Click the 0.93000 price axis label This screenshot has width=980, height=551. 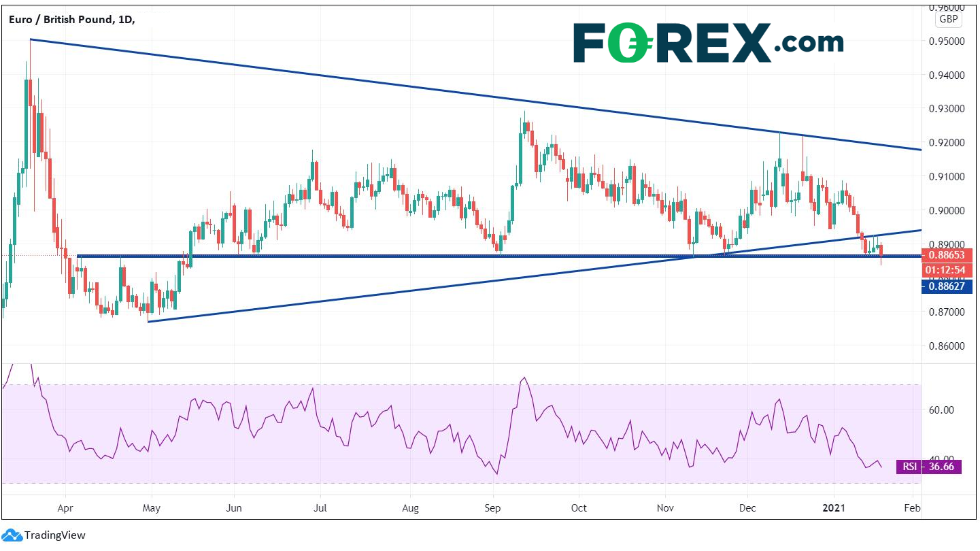coord(947,109)
